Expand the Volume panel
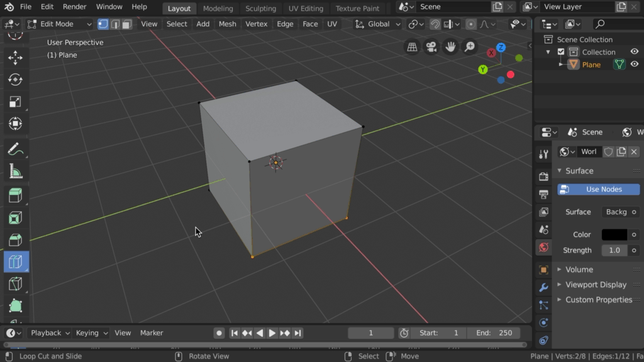 [x=579, y=269]
